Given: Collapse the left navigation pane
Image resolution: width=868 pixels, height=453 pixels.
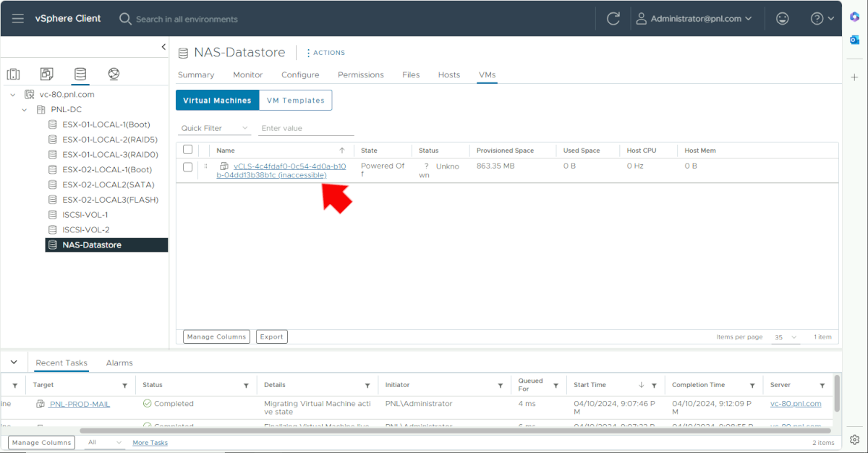Looking at the screenshot, I should 163,47.
